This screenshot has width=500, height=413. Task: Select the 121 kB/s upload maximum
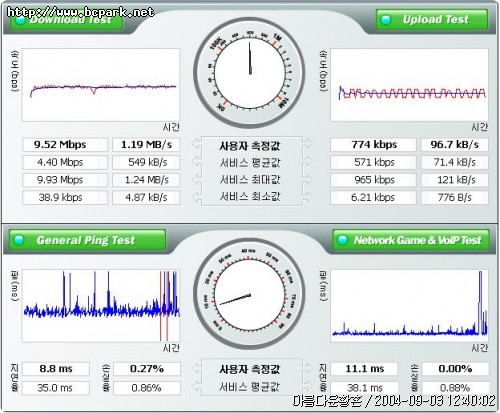(455, 180)
